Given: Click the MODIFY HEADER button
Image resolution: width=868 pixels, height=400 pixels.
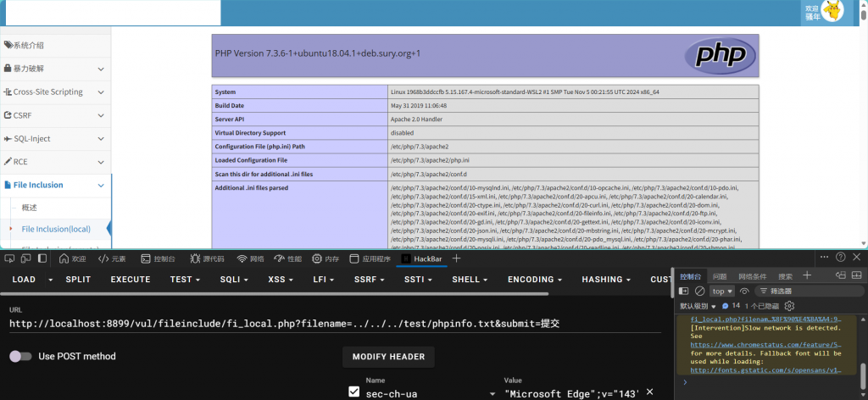Looking at the screenshot, I should [x=389, y=357].
